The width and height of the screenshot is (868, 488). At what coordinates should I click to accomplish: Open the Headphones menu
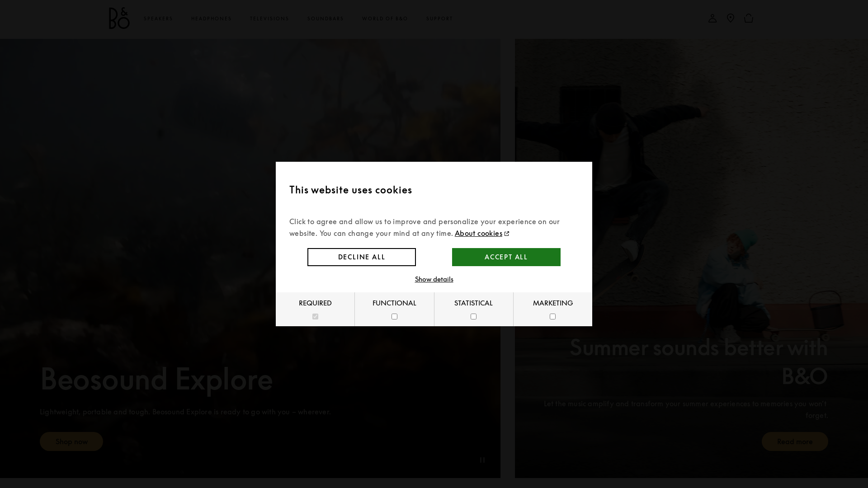click(211, 19)
